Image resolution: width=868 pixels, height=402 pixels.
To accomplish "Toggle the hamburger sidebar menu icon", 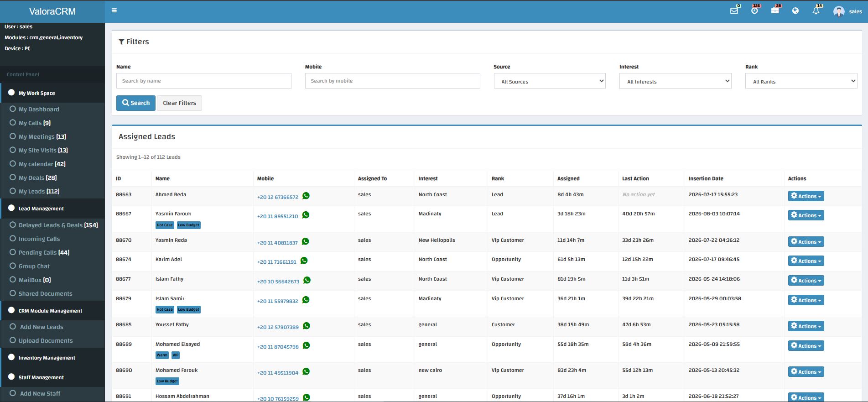I will (114, 10).
